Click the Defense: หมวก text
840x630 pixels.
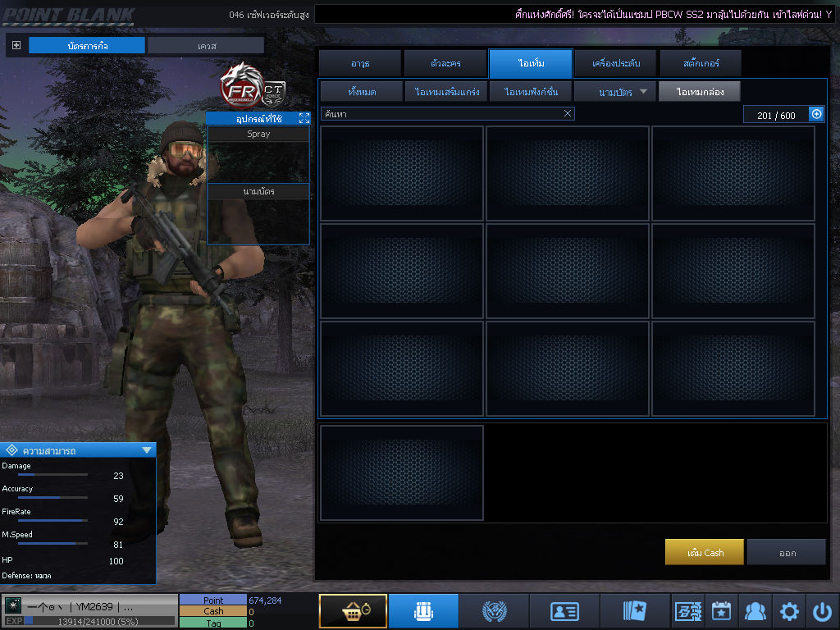tap(26, 576)
